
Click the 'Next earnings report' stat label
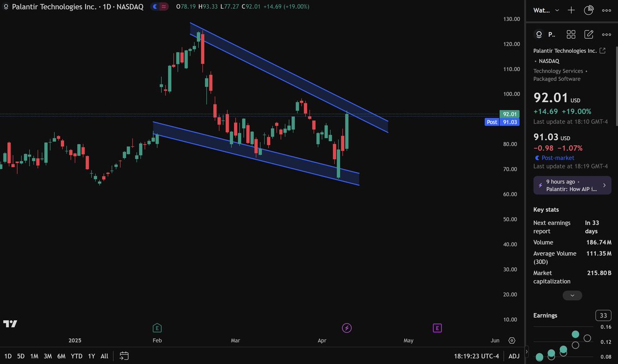(x=552, y=227)
